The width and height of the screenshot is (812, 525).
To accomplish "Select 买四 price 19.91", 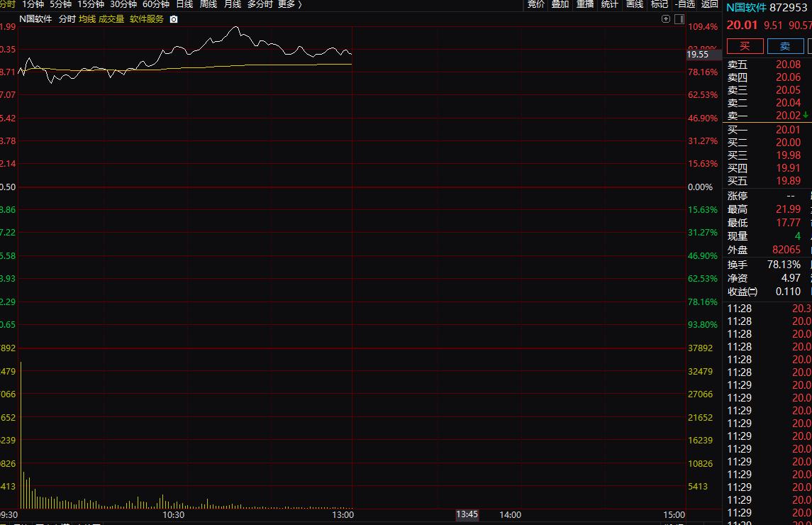I will tap(788, 168).
